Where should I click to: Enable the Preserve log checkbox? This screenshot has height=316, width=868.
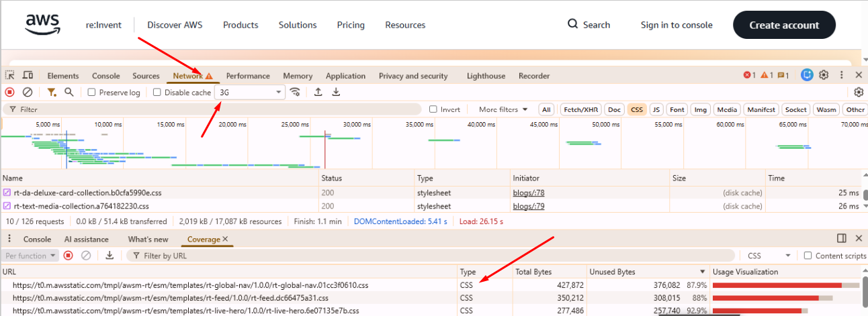pos(92,93)
